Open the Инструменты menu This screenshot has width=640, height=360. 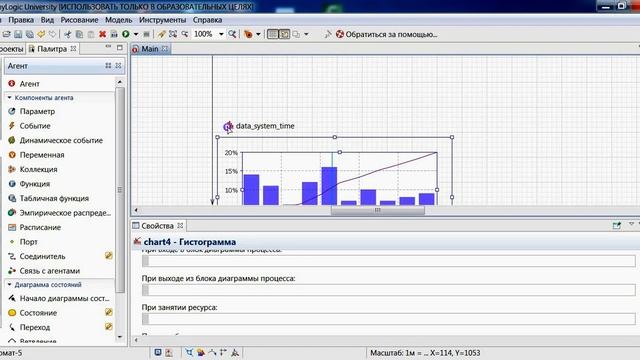[x=162, y=20]
